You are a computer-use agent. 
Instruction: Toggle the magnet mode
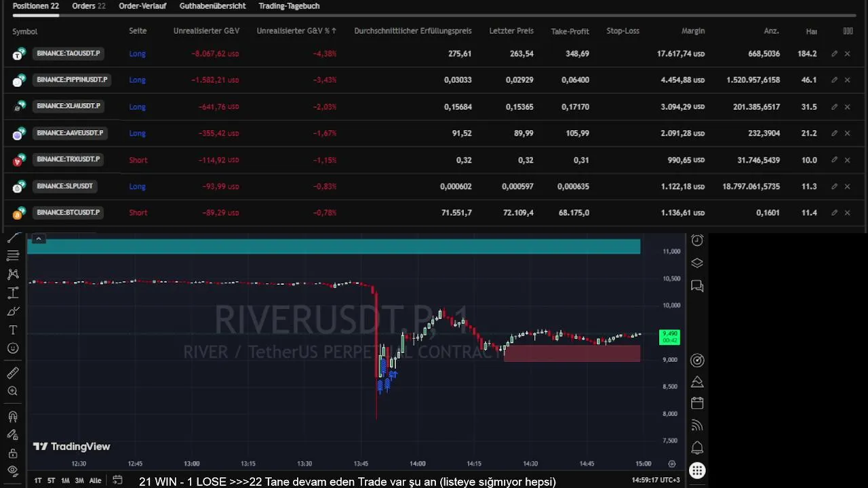click(13, 416)
